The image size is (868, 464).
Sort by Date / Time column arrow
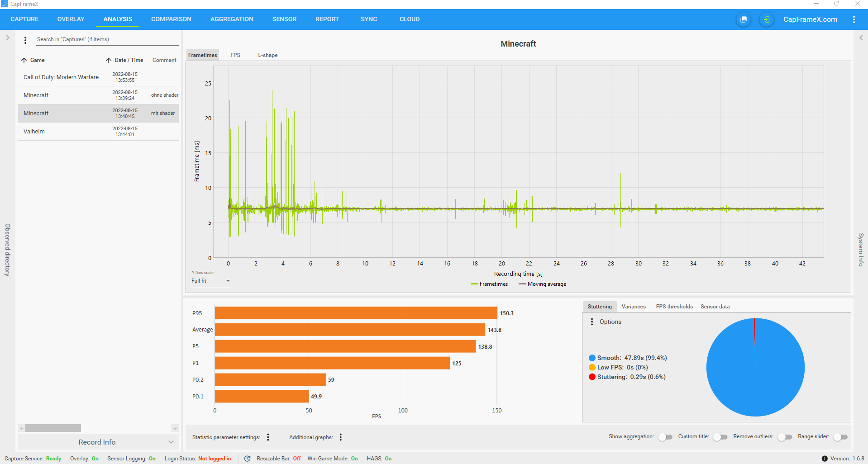(x=109, y=60)
